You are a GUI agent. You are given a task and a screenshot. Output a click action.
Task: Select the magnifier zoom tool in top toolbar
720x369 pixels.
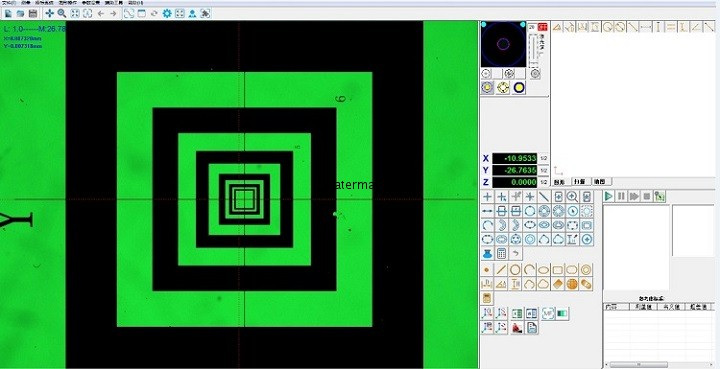[x=62, y=14]
